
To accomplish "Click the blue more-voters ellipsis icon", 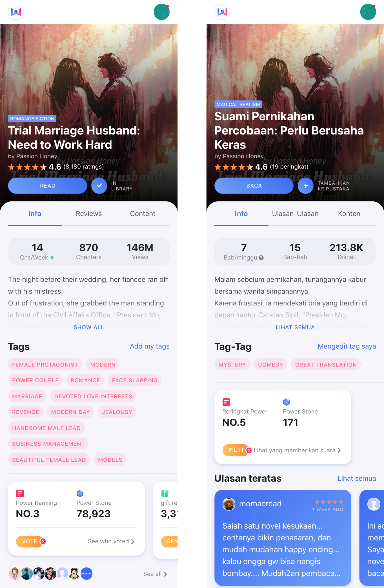I will point(87,574).
